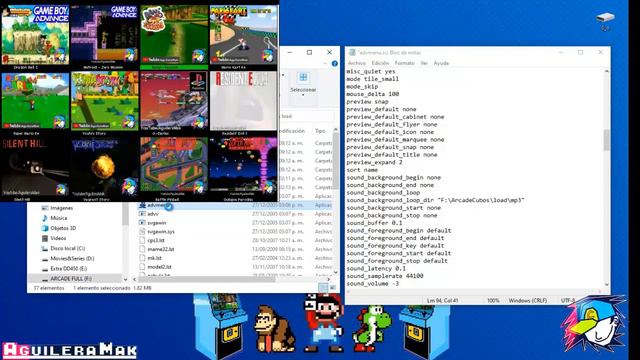The height and width of the screenshot is (360, 640).
Task: Click the svgawin.sys file icon
Action: coord(142,231)
